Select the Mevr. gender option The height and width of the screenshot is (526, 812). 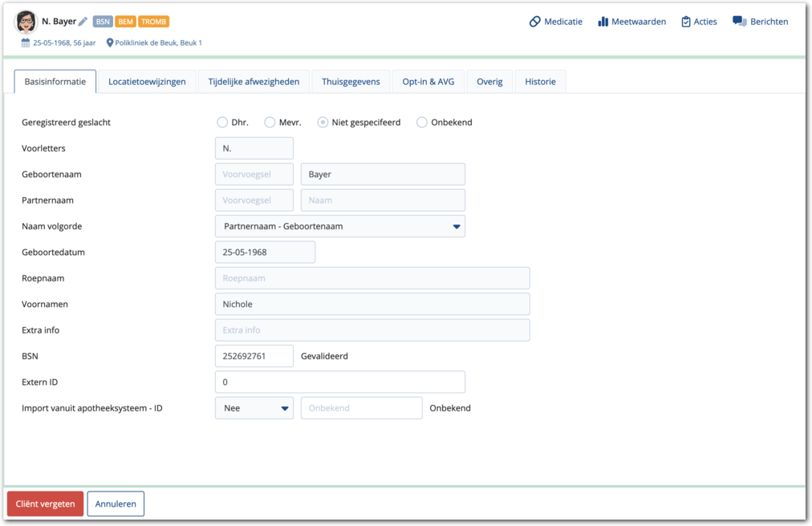point(270,123)
